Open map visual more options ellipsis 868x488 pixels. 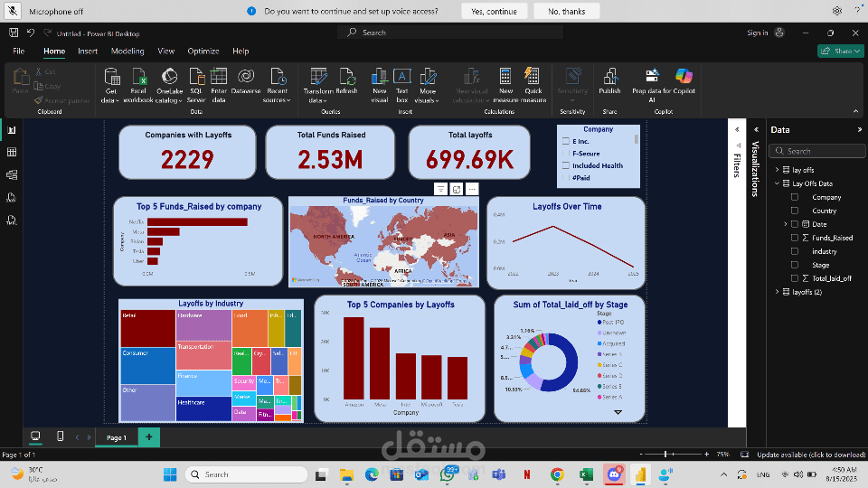(x=472, y=189)
